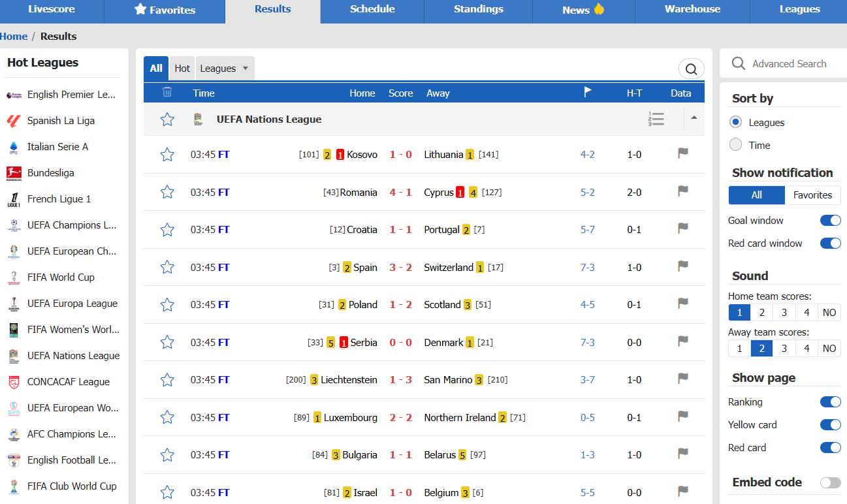Star the Romania vs Cyprus match
Image resolution: width=847 pixels, height=504 pixels.
[167, 192]
